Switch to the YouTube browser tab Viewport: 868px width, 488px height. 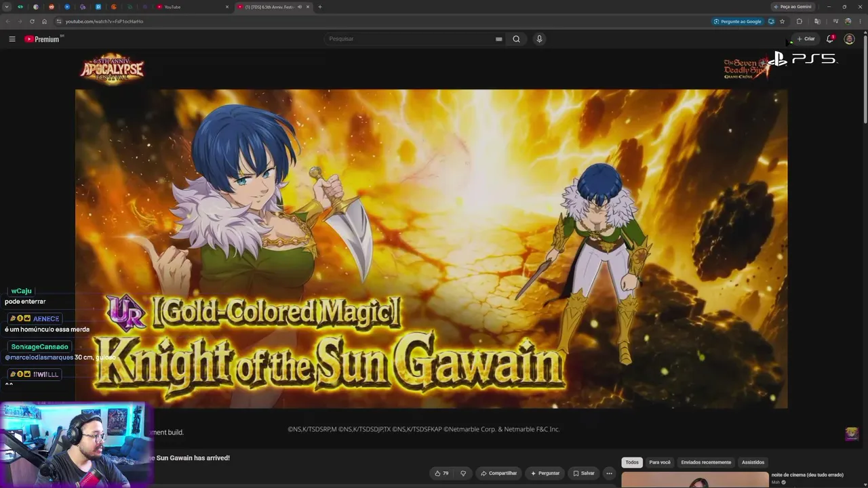tap(193, 7)
